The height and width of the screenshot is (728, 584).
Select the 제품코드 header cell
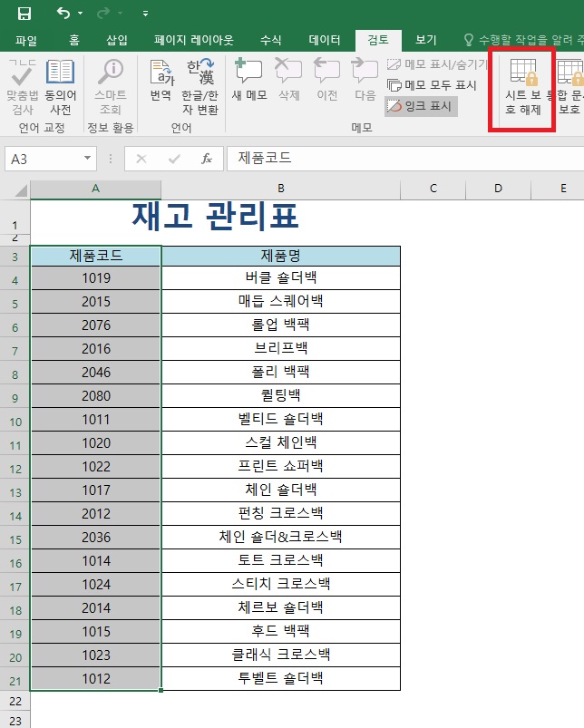coord(95,256)
